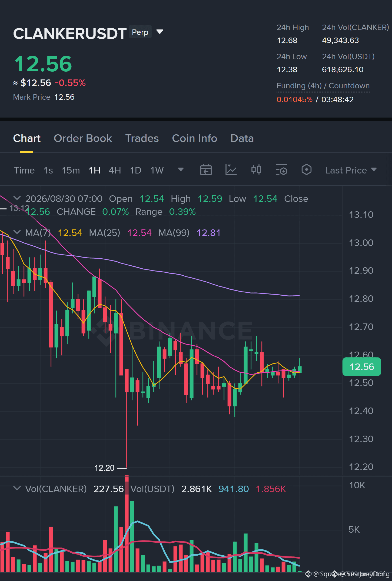Image resolution: width=392 pixels, height=581 pixels.
Task: Collapse the Vol(CLANKER) volume legend
Action: tap(17, 488)
